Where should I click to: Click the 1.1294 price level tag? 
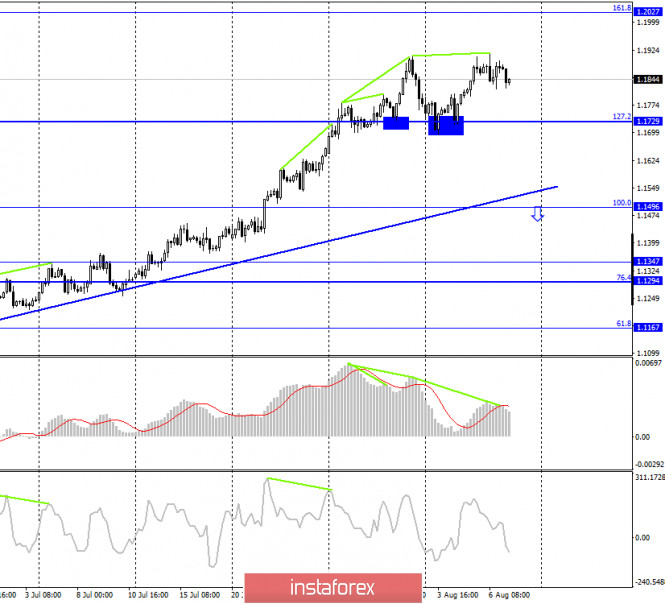click(x=646, y=282)
